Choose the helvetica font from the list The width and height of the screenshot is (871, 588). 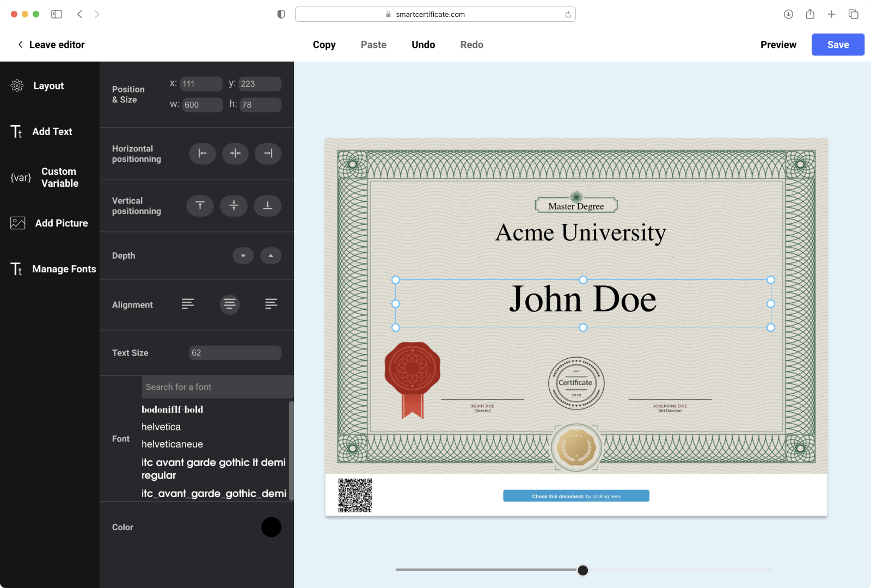tap(161, 427)
